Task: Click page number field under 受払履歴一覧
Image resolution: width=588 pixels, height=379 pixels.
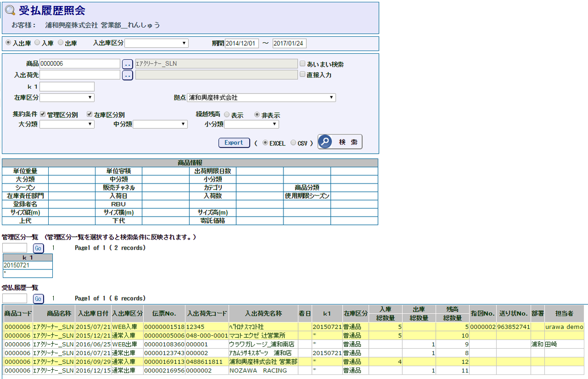Action: click(x=15, y=299)
